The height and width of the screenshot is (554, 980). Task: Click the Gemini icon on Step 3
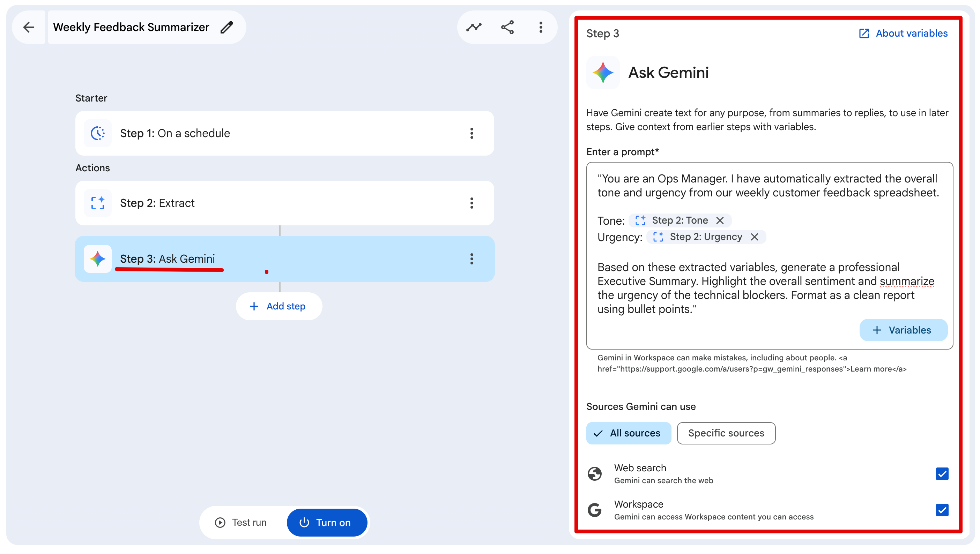(97, 259)
